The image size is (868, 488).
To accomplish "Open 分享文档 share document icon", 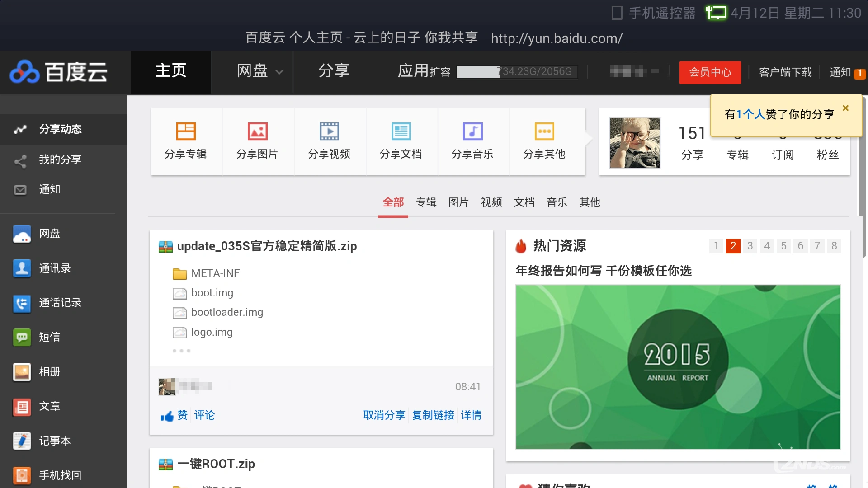I will coord(401,131).
